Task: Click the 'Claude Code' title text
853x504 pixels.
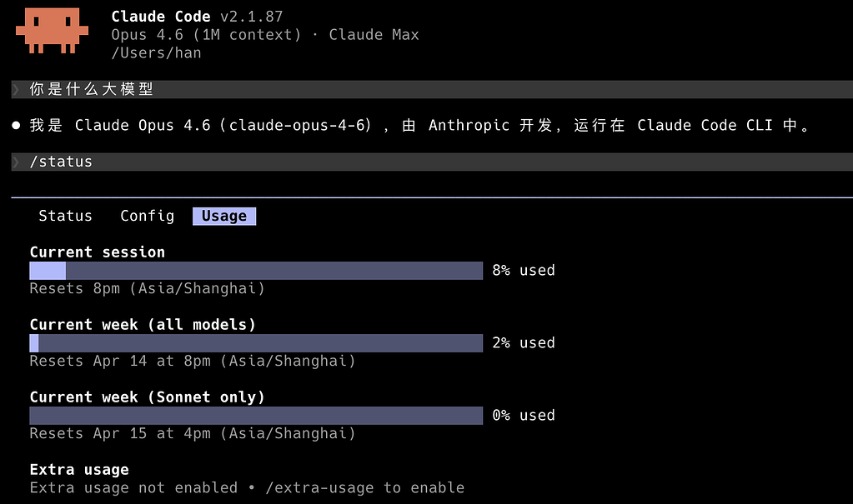Action: 160,17
